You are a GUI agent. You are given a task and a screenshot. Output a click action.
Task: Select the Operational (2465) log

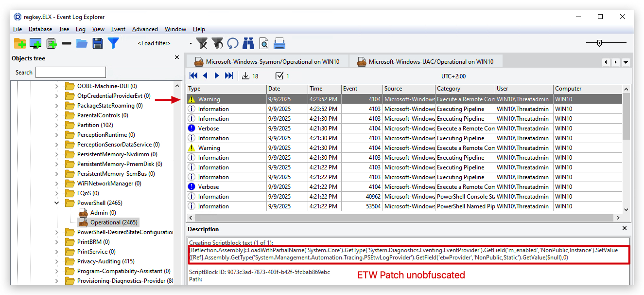tap(114, 222)
